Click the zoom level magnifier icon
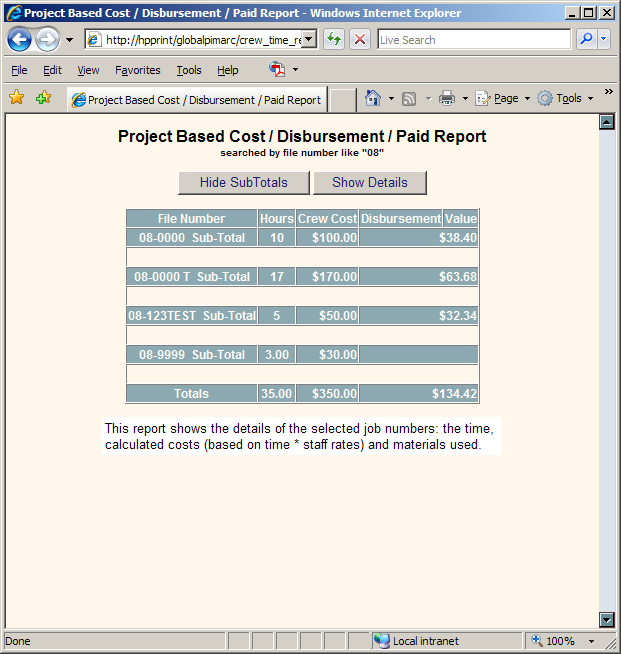Image resolution: width=621 pixels, height=654 pixels. click(x=537, y=640)
